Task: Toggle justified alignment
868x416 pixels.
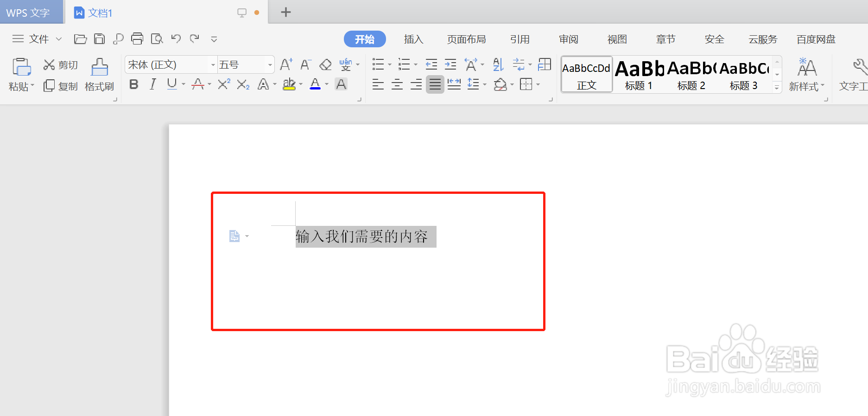Action: [435, 84]
